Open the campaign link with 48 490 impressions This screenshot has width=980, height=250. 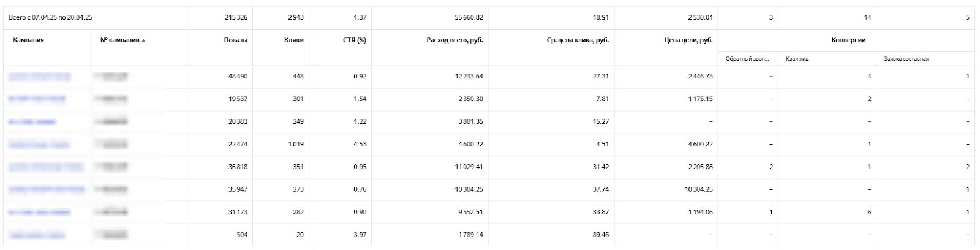39,77
